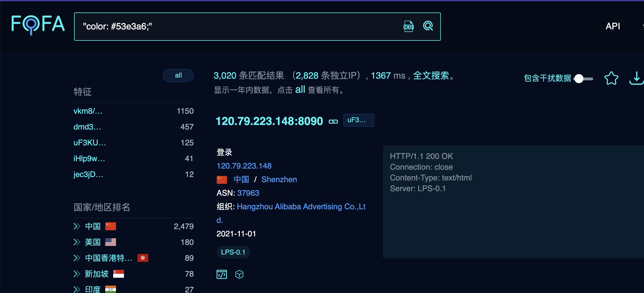Image resolution: width=644 pixels, height=293 pixels.
Task: Open the 120.79.223.148:8090 result title
Action: (x=269, y=121)
